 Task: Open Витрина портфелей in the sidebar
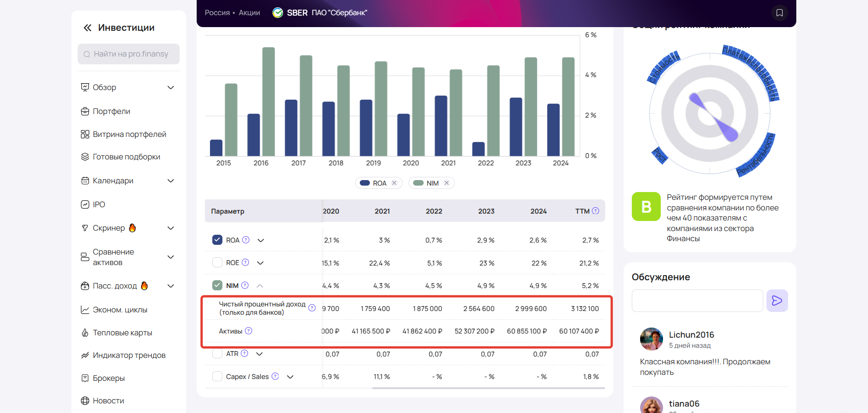click(130, 134)
